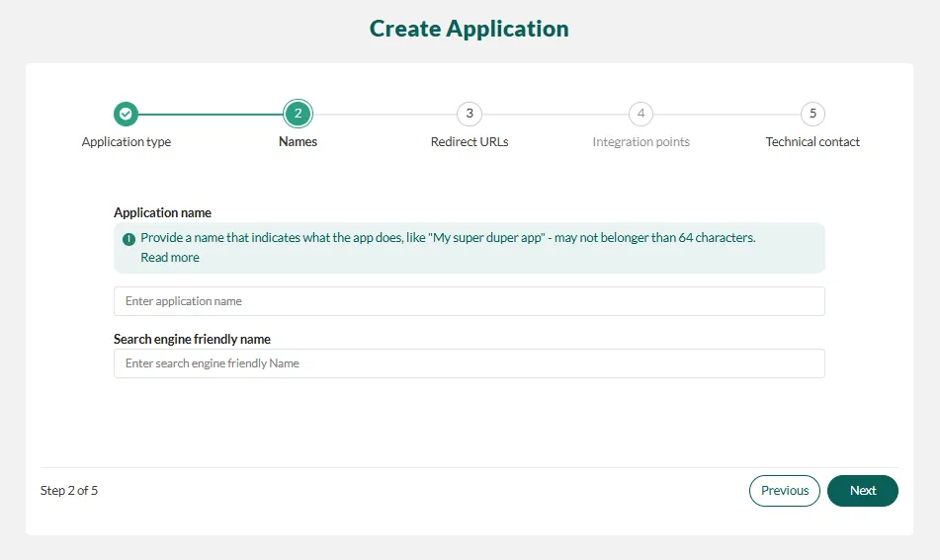Click the Create Application page heading
Image resolution: width=940 pixels, height=560 pixels.
470,29
